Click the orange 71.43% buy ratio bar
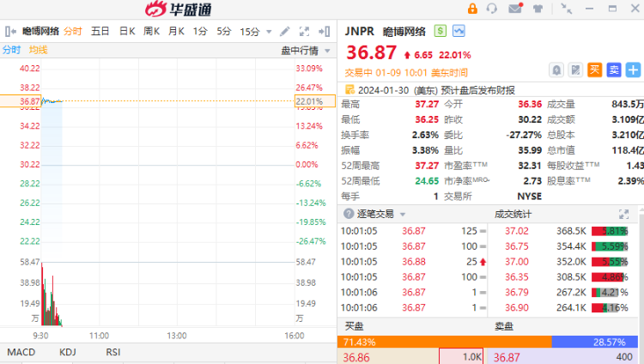The image size is (644, 364). pos(444,342)
